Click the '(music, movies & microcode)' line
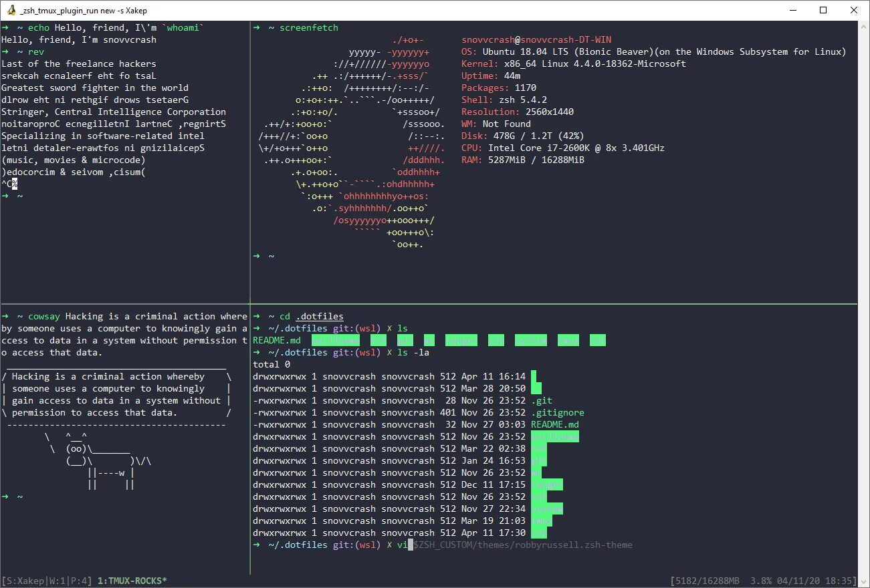The image size is (870, 588). tap(74, 160)
